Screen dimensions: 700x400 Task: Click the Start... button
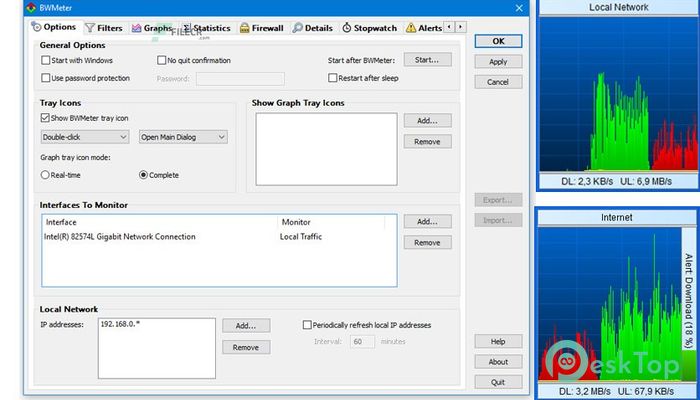(x=427, y=59)
